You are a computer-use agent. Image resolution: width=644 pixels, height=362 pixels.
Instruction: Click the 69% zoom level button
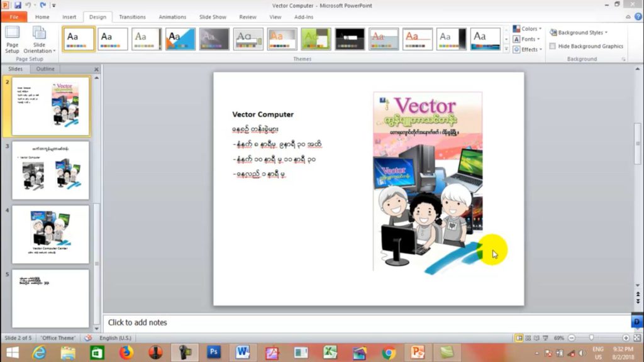[558, 337]
